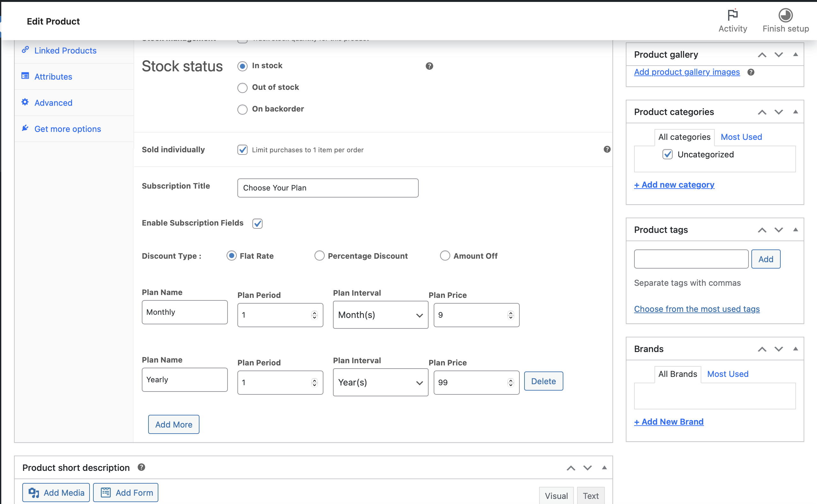Move Brands panel up
817x504 pixels.
(762, 349)
